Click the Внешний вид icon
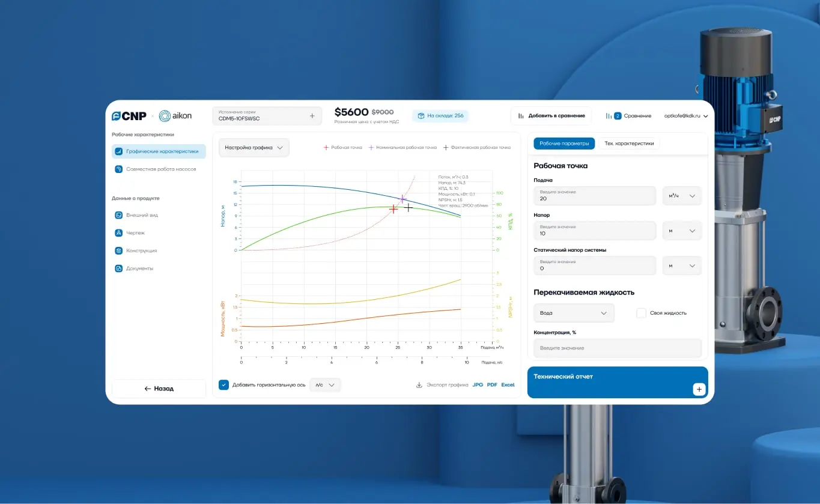 coord(119,215)
